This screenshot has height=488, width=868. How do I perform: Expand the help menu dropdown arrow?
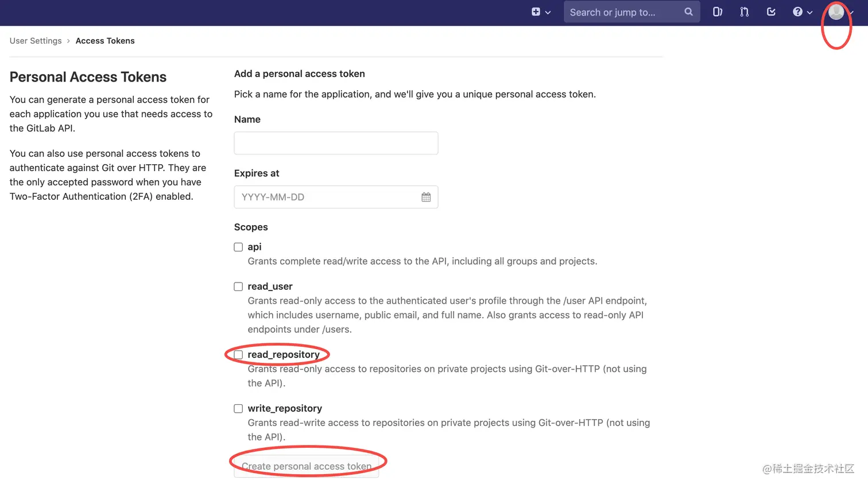tap(810, 13)
